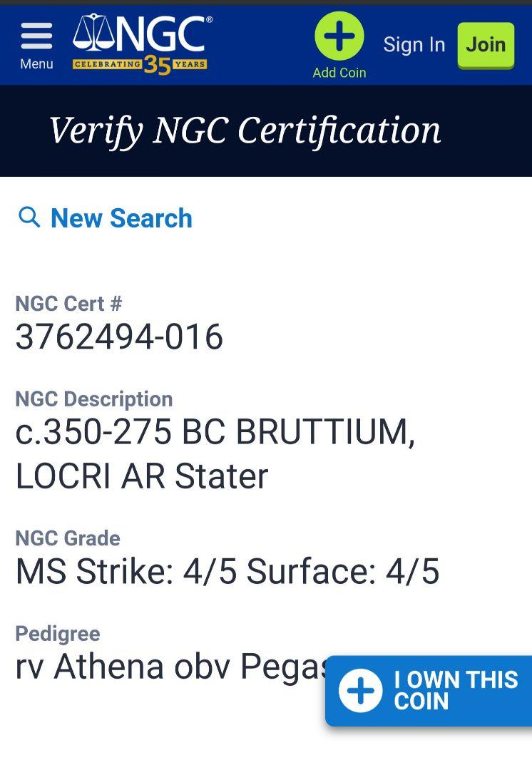532x770 pixels.
Task: Select the cert number 3762494-016
Action: click(x=119, y=337)
